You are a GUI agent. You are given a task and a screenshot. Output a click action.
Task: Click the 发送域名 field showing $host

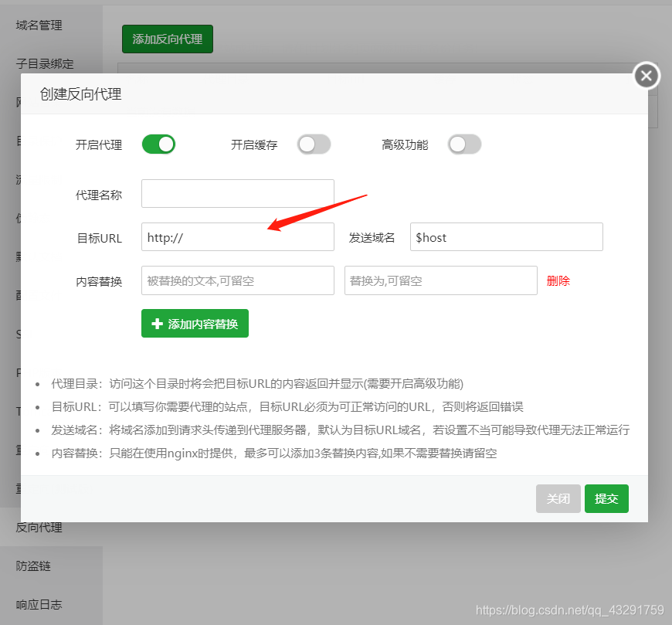[506, 236]
